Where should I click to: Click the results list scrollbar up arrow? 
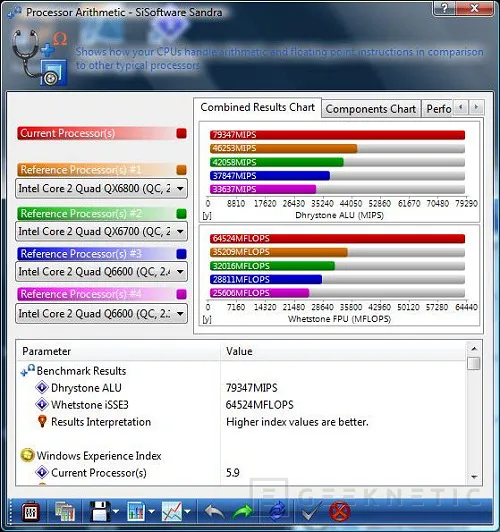point(474,348)
